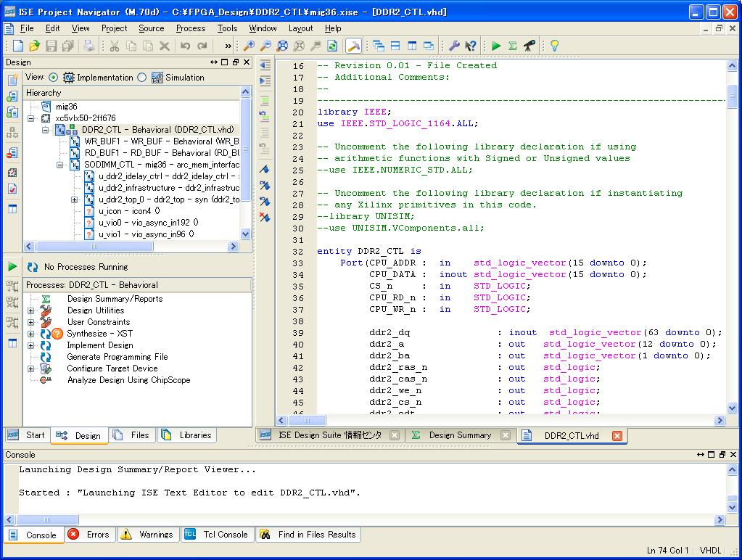Click the Refresh toolbar icon

point(332,46)
